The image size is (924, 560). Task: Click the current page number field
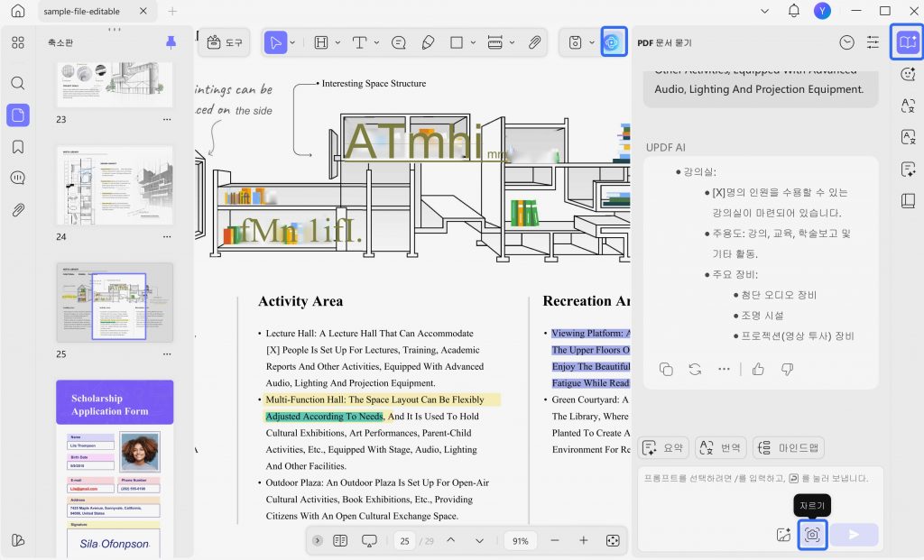pos(404,540)
